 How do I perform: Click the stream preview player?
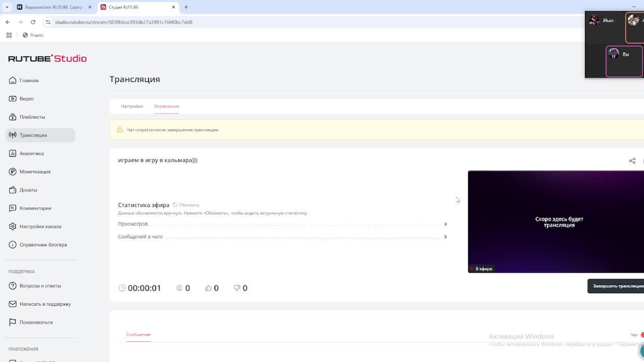pos(556,222)
